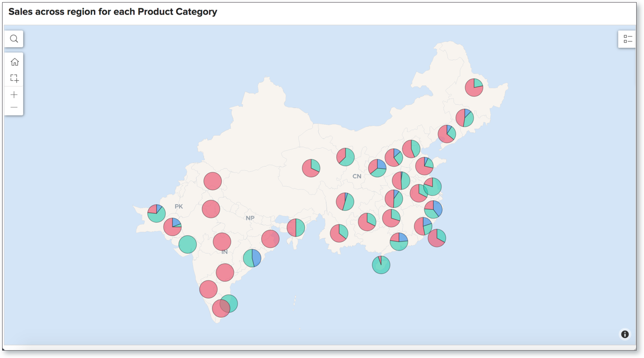Activate the box selection tool
Screen dimensions: 644x358
pyautogui.click(x=14, y=78)
